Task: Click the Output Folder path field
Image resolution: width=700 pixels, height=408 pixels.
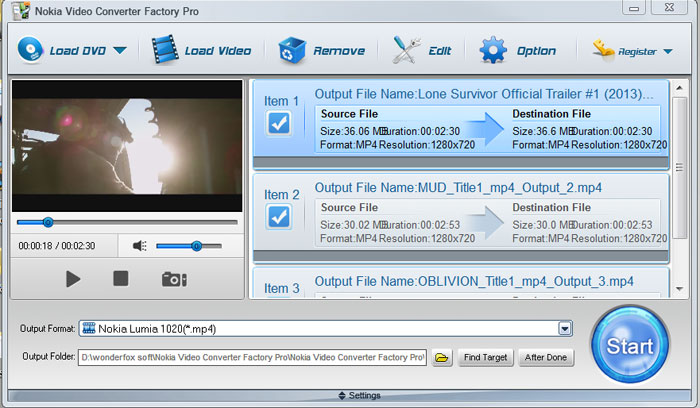Action: click(252, 357)
